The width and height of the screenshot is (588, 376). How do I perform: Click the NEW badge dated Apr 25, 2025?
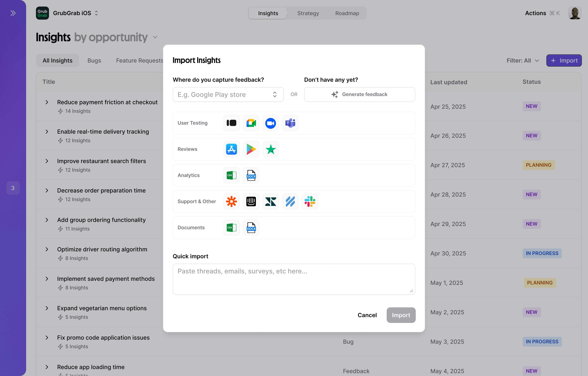(x=532, y=106)
